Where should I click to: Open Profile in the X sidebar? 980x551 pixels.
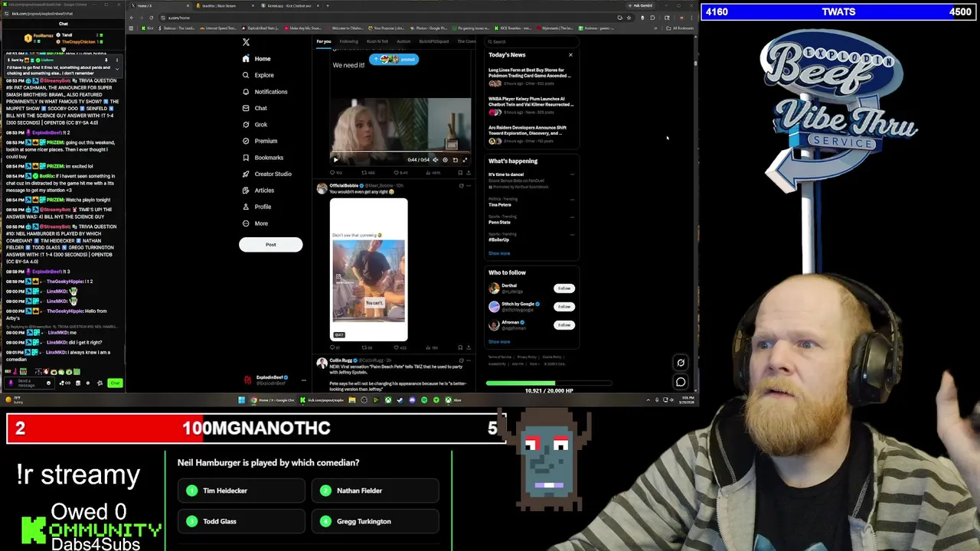point(256,207)
